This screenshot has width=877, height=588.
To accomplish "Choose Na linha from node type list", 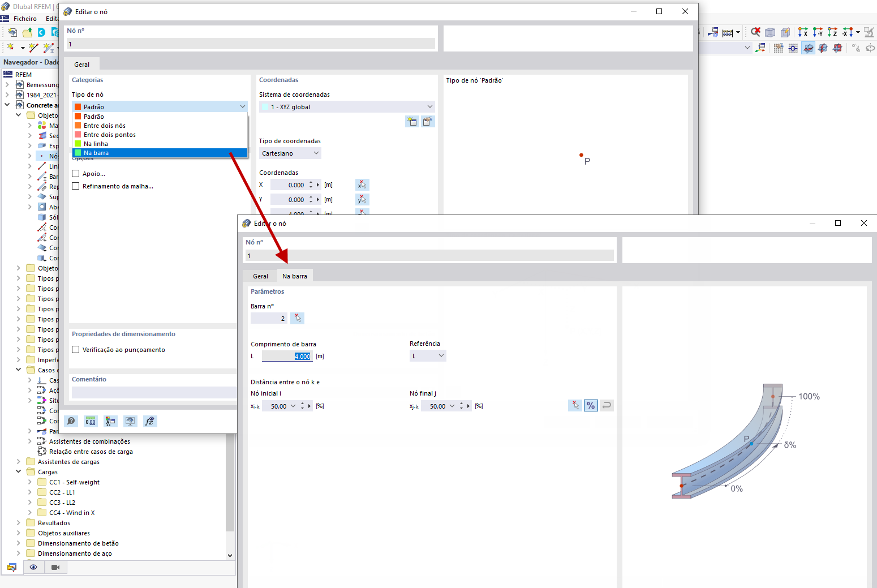I will (160, 144).
